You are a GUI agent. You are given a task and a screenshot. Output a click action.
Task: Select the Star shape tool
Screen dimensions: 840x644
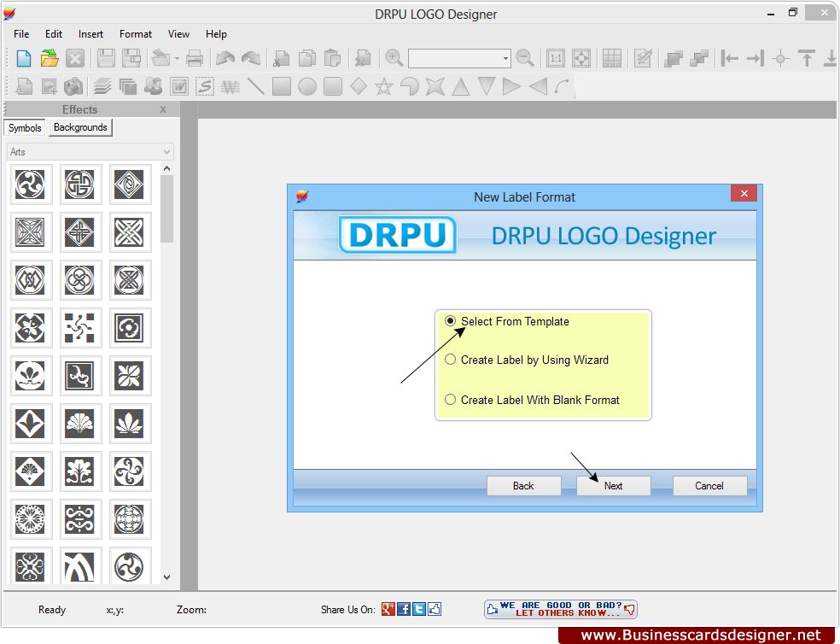click(x=383, y=86)
